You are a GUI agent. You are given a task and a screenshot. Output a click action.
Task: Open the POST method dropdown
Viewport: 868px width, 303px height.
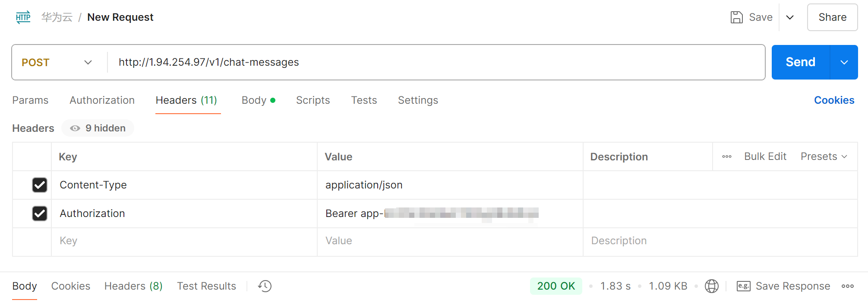pyautogui.click(x=57, y=62)
